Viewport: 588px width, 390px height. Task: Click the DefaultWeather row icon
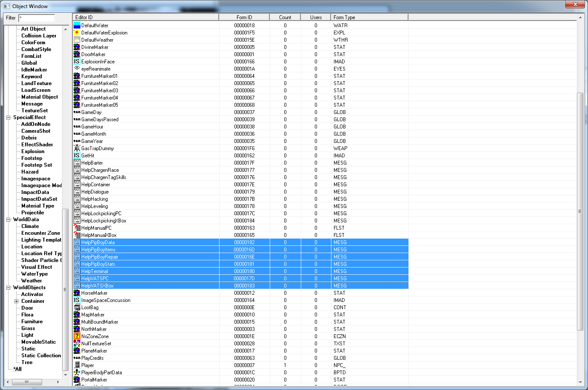pos(77,40)
